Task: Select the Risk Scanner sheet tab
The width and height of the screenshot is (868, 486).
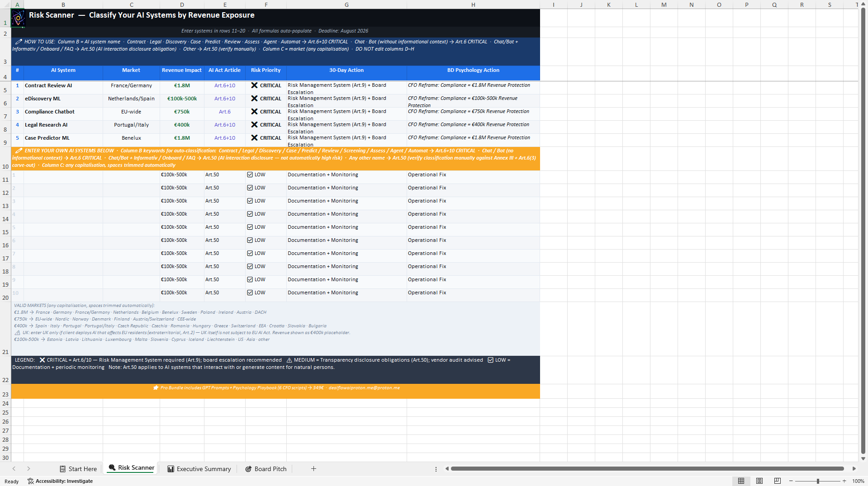Action: tap(131, 468)
